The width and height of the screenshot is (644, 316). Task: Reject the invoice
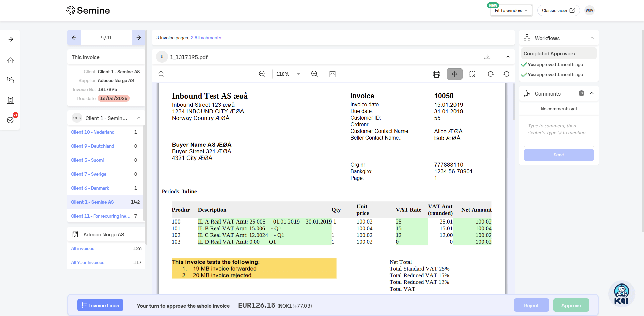click(531, 305)
